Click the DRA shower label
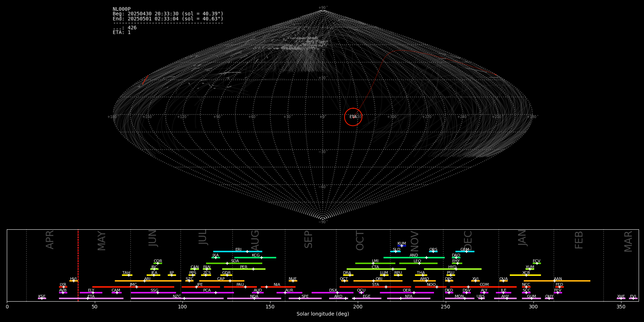This screenshot has height=322, width=644. tap(347, 273)
